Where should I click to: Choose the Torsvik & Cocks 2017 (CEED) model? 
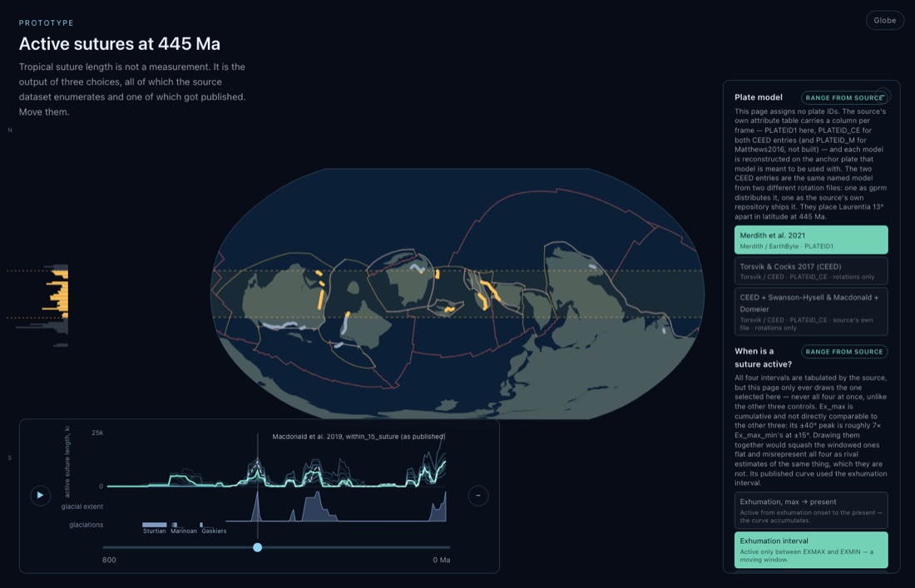(x=811, y=270)
